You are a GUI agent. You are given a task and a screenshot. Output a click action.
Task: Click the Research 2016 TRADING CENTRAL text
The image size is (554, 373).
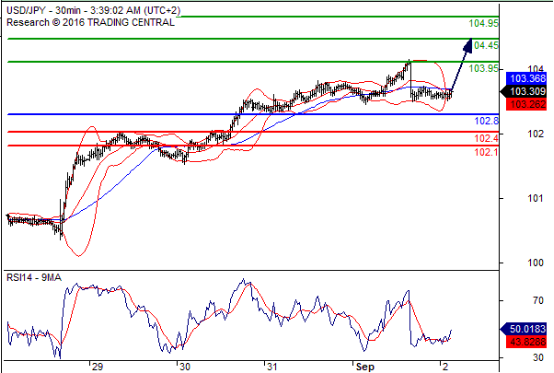(90, 23)
